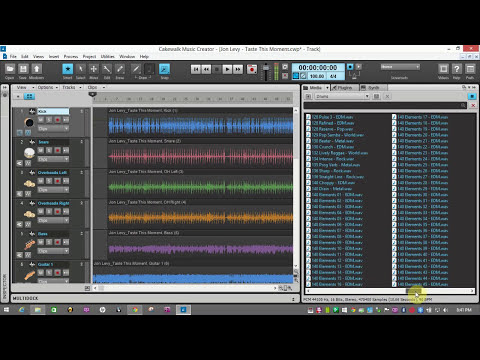Mute the Overheads Right track
This screenshot has width=480, height=360.
click(41, 212)
